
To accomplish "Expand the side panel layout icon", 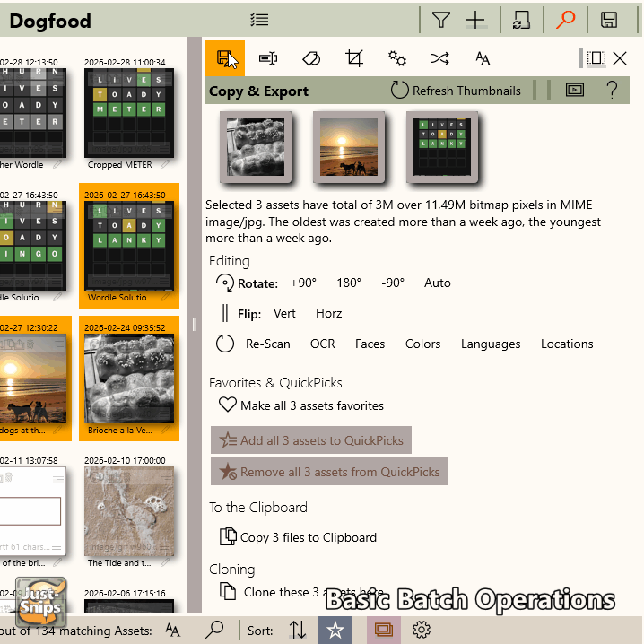I will tap(596, 58).
